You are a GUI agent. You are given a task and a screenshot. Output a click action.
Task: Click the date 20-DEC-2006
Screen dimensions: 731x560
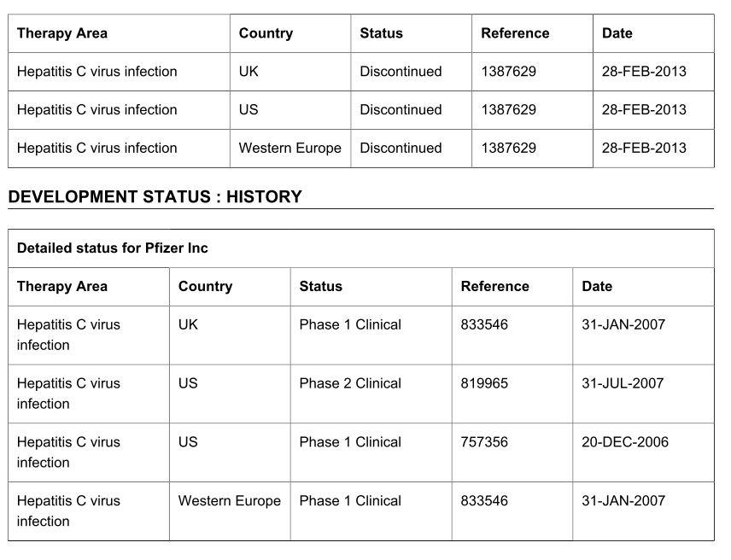click(x=625, y=442)
